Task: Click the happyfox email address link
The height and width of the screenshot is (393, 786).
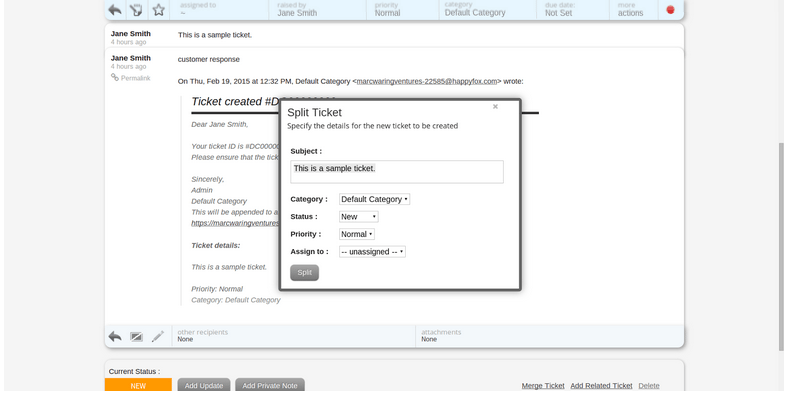Action: point(427,81)
